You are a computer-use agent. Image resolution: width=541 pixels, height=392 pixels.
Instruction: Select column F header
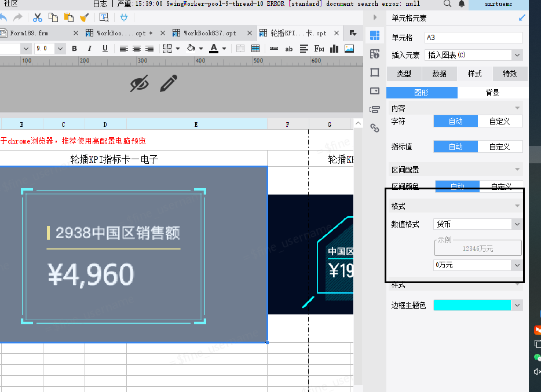pos(288,124)
